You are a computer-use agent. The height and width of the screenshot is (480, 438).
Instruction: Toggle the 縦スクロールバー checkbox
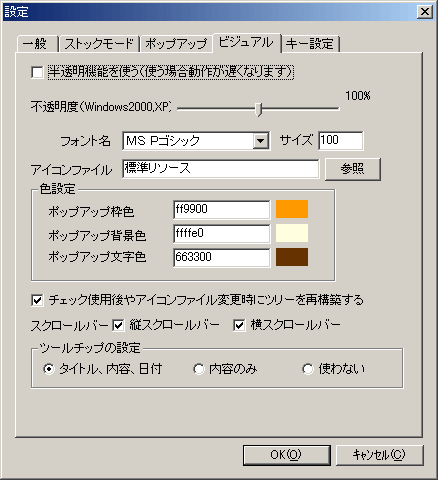click(x=118, y=325)
